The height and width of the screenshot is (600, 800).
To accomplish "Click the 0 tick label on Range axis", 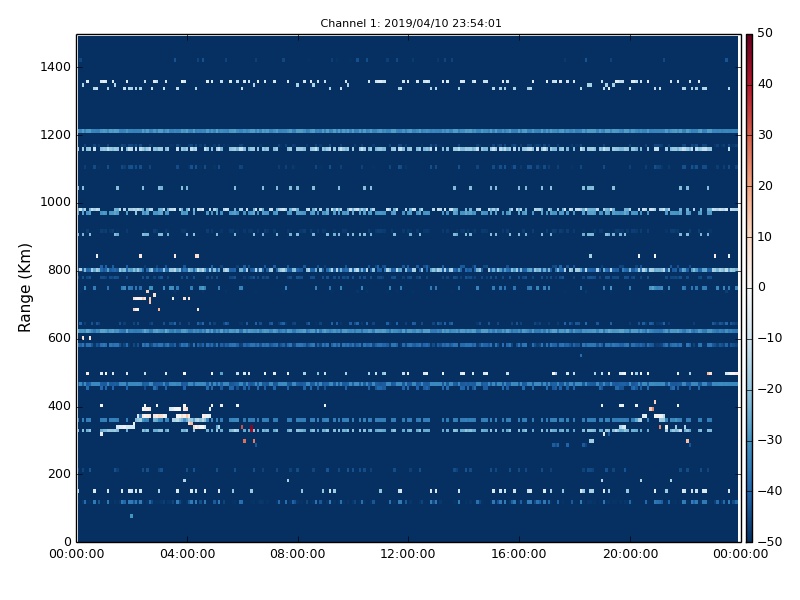I will click(x=67, y=541).
